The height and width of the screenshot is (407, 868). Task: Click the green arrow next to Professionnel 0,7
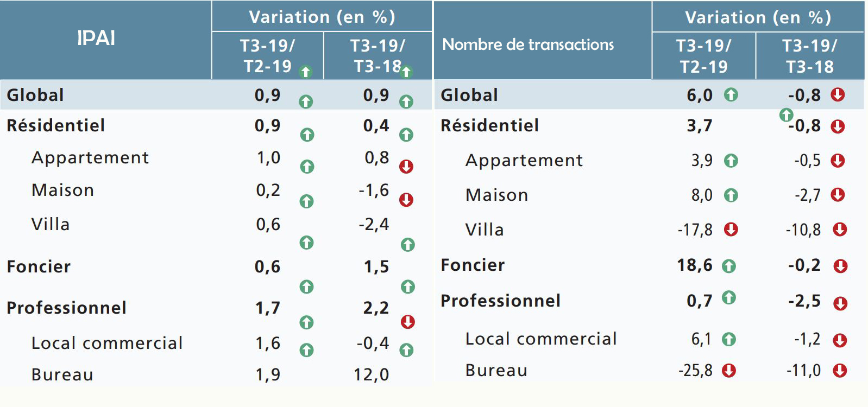729,297
